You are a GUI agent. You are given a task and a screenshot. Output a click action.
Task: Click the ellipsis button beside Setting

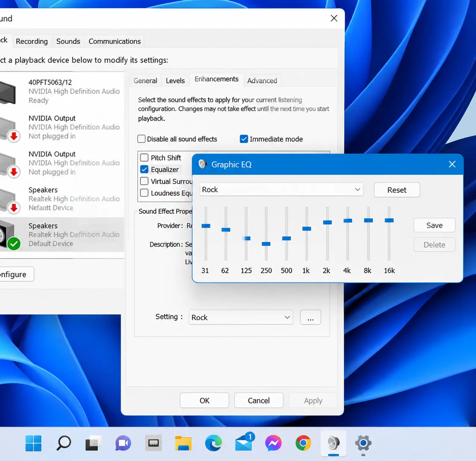(x=311, y=317)
